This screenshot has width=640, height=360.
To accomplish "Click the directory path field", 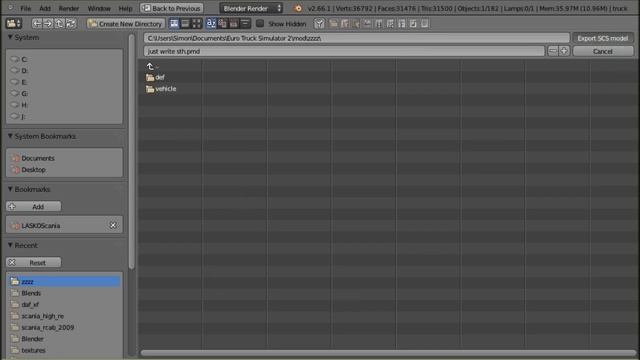I will tap(356, 38).
